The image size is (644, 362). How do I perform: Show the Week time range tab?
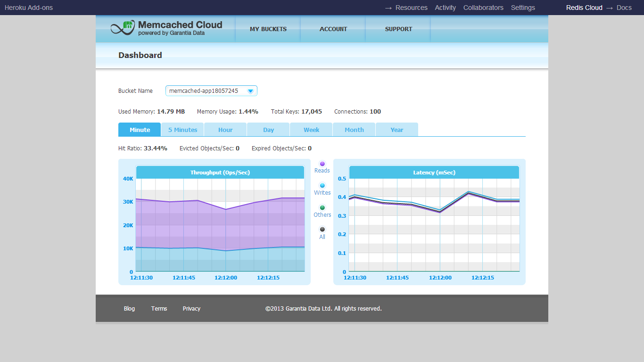[x=311, y=130]
